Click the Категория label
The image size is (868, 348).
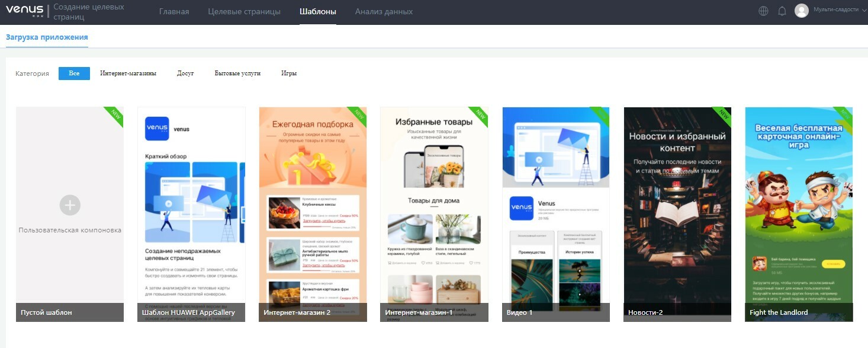[32, 74]
